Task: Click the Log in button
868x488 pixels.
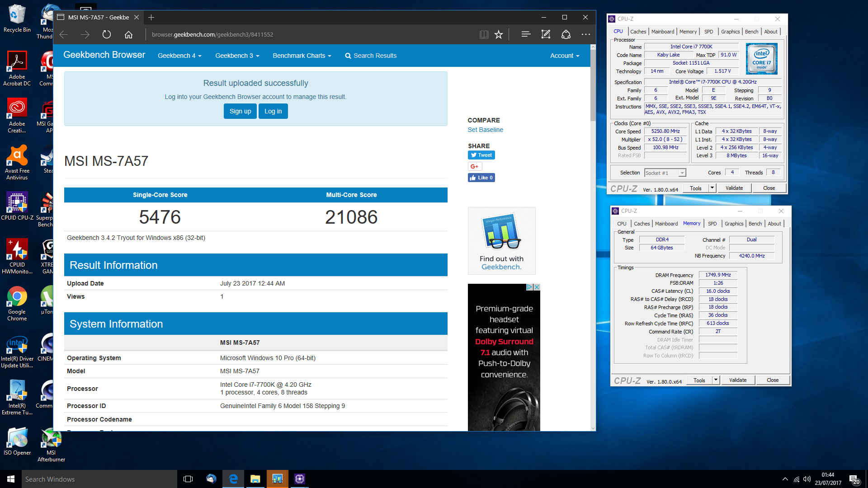Action: tap(273, 111)
